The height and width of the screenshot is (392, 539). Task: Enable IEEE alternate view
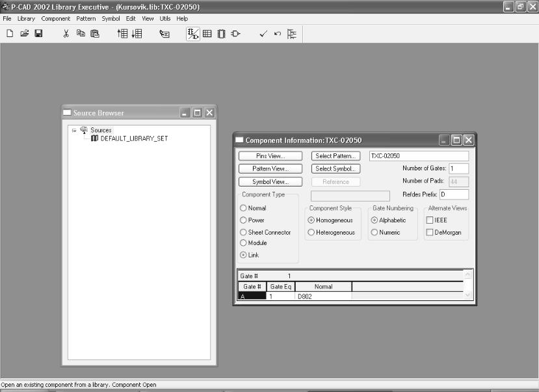430,220
